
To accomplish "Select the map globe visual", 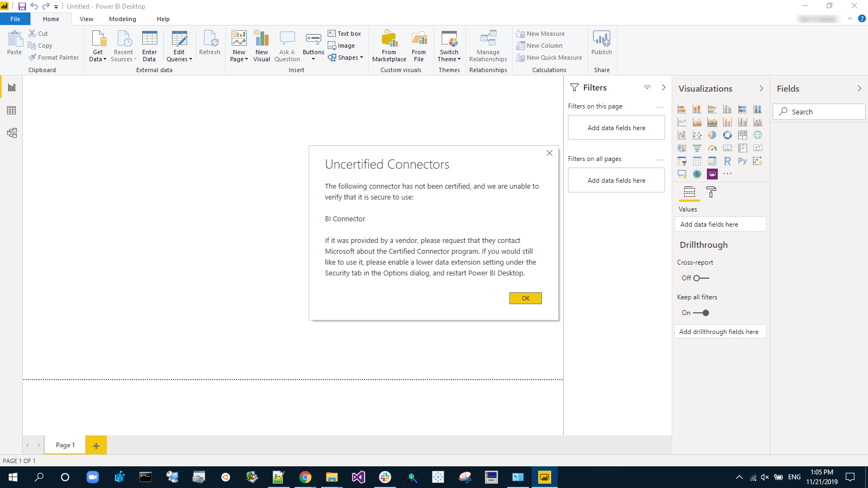I will (x=758, y=135).
